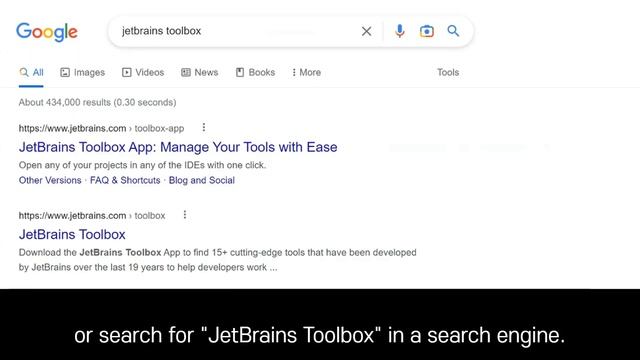Switch to the Books tab
This screenshot has height=360, width=640.
256,73
